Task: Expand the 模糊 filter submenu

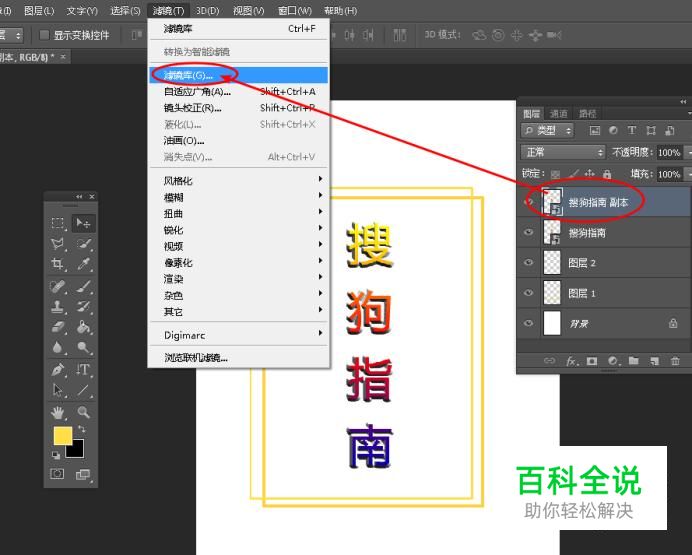Action: click(241, 197)
